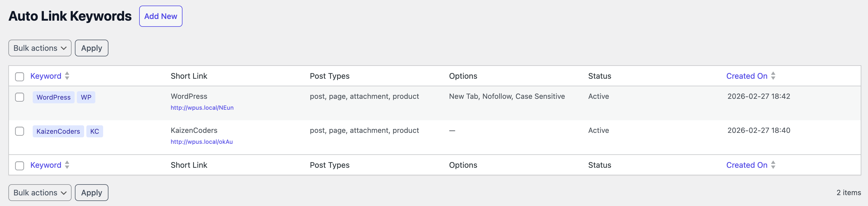Viewport: 868px width, 206px height.
Task: Click 'New Tab, Nofollow, Case Sensitive' options text
Action: click(507, 96)
